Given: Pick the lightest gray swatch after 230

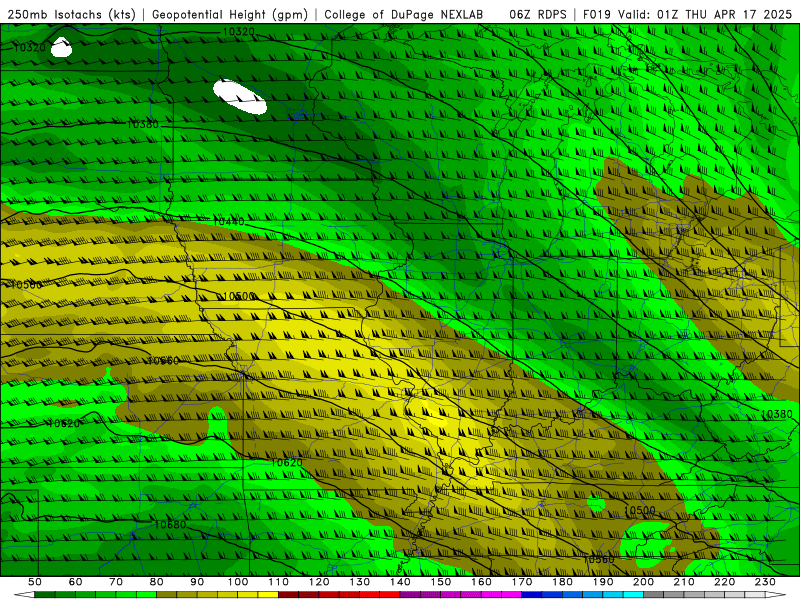Looking at the screenshot, I should point(755,595).
